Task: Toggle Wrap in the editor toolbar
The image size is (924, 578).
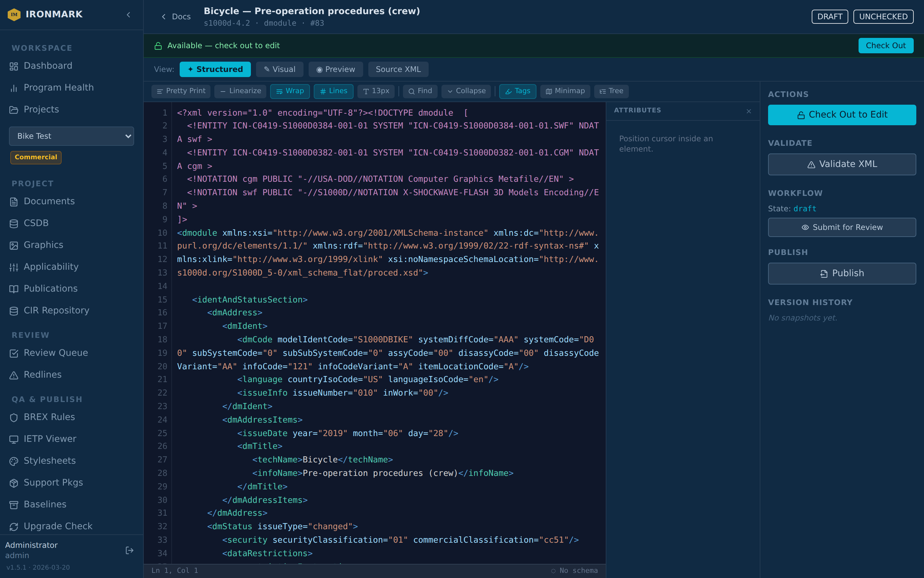Action: [290, 91]
